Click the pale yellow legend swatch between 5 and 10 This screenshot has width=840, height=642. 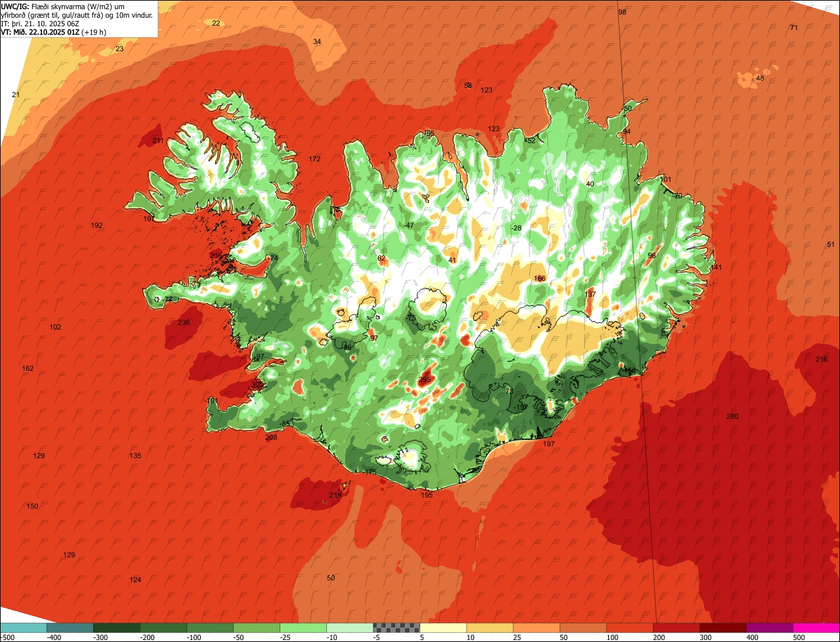click(443, 628)
